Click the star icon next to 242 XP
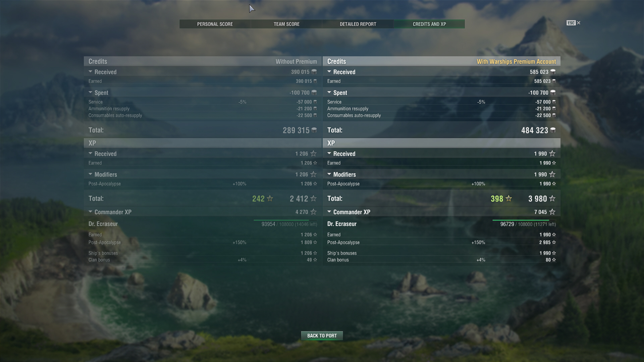The image size is (644, 362). click(x=270, y=198)
